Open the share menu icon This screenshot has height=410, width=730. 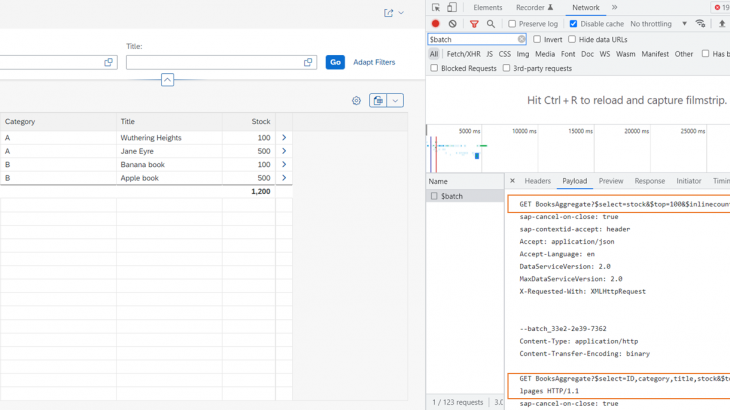point(388,13)
